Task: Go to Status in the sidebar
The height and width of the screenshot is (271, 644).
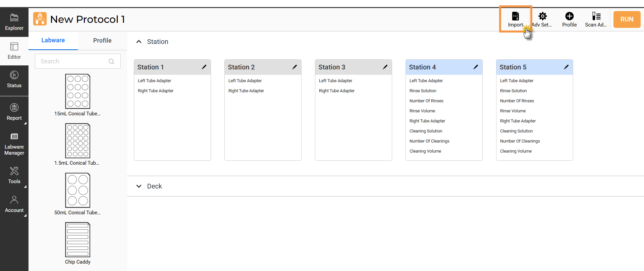Action: click(x=14, y=79)
